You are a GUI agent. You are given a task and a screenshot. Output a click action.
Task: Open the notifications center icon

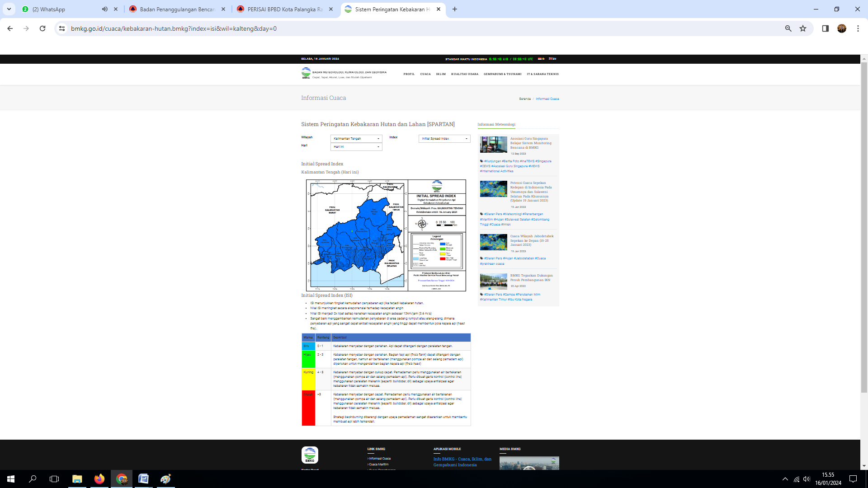tap(853, 479)
